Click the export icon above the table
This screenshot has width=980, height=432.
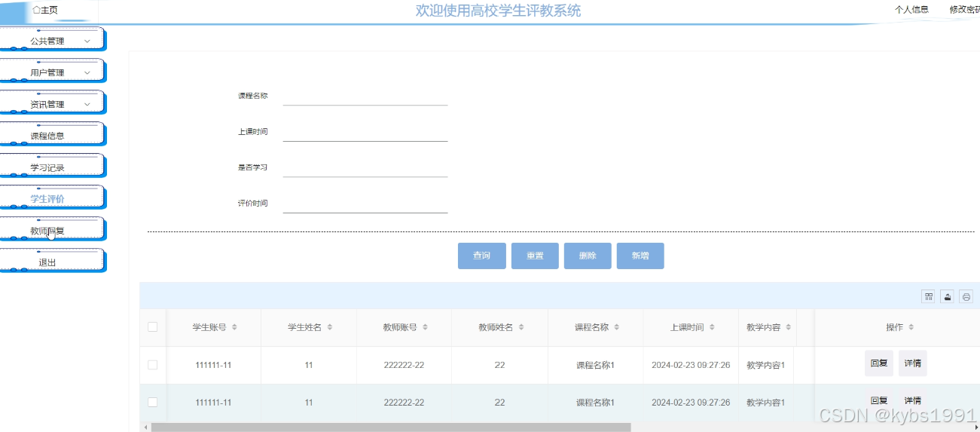(948, 296)
